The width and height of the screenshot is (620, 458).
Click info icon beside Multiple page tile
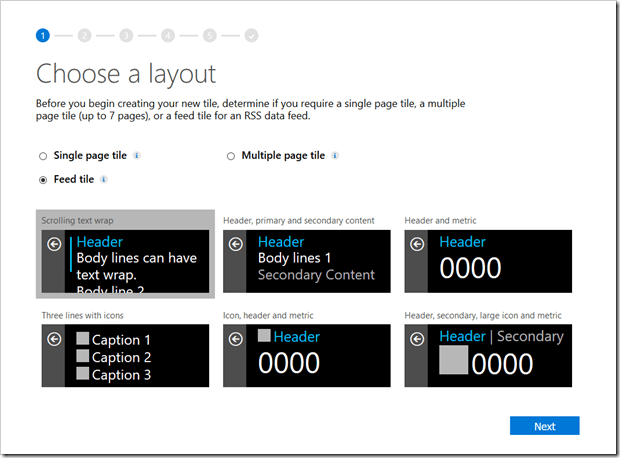coord(335,156)
